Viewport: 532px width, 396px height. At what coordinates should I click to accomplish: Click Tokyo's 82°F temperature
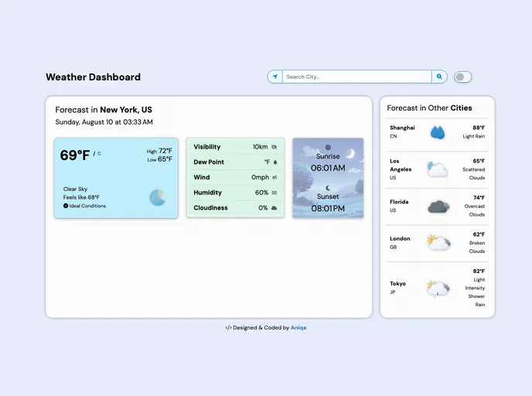pyautogui.click(x=479, y=271)
